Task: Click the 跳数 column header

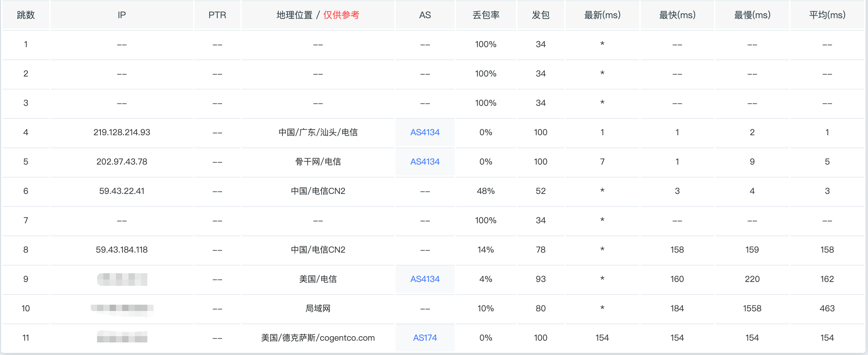Action: [x=26, y=15]
